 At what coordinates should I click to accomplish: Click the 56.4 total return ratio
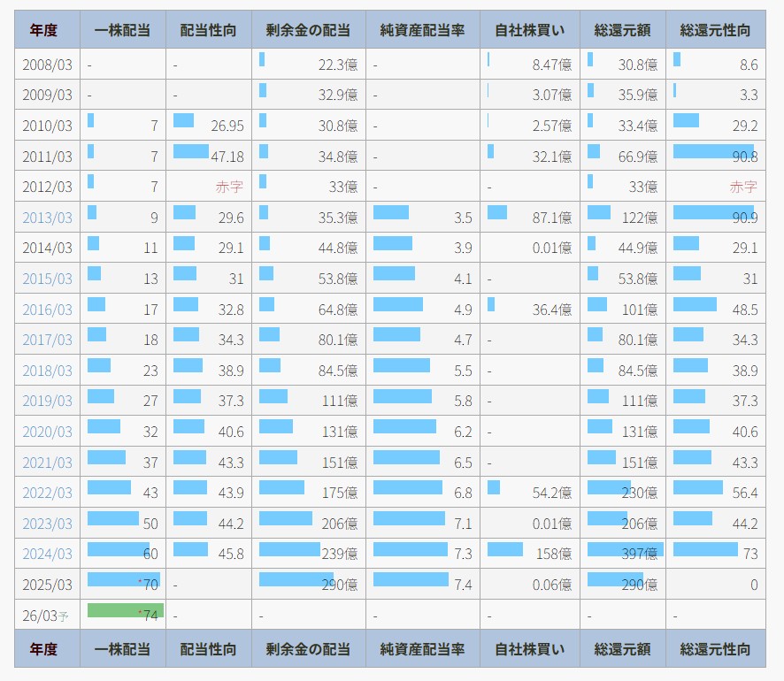coord(745,494)
